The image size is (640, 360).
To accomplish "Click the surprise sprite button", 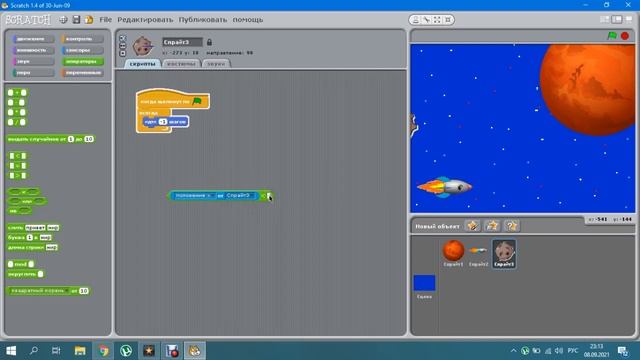I will 511,225.
